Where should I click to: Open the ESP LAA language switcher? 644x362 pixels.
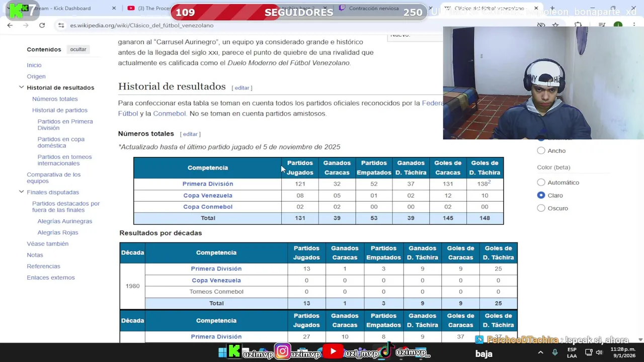572,352
